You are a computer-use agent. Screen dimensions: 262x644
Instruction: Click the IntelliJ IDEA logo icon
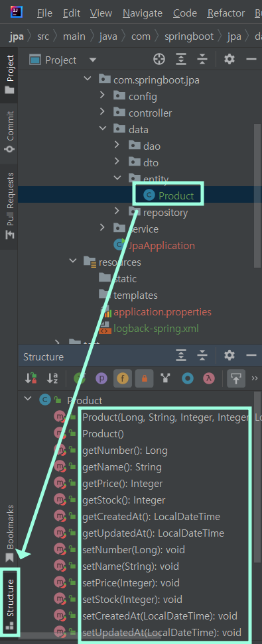point(17,13)
